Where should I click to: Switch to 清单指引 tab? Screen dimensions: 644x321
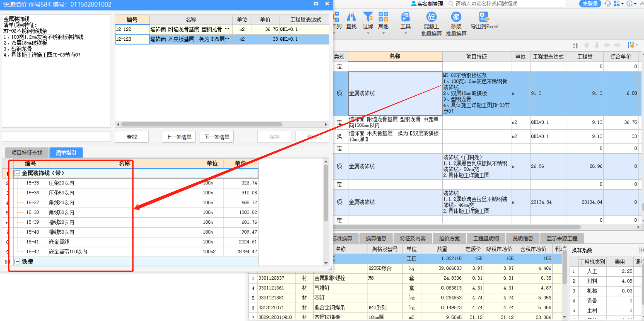coord(66,153)
